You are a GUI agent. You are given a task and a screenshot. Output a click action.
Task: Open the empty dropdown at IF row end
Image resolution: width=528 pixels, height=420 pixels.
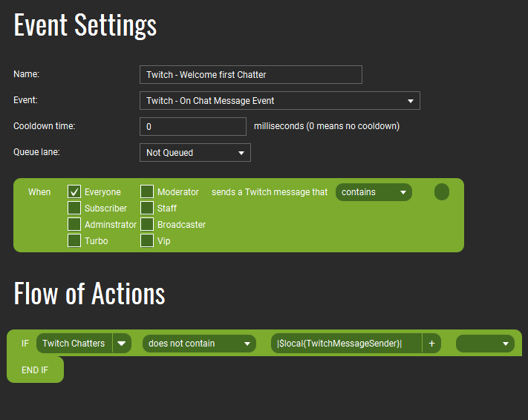click(485, 344)
